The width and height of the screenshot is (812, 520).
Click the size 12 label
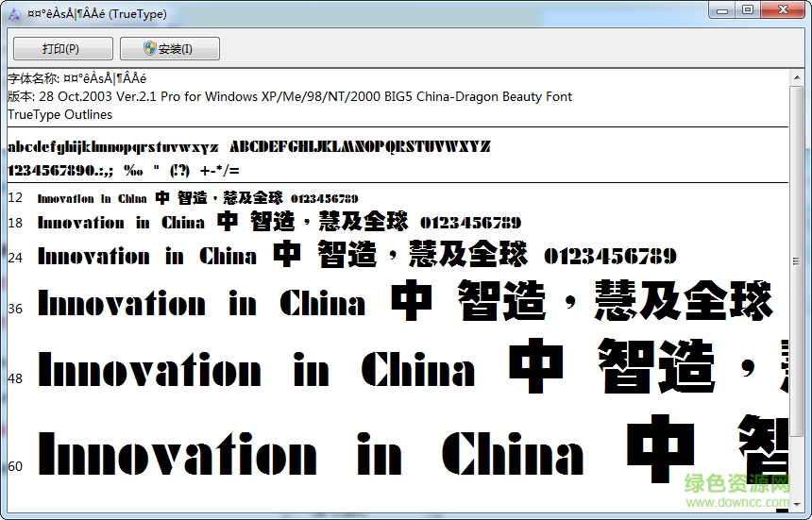point(15,197)
